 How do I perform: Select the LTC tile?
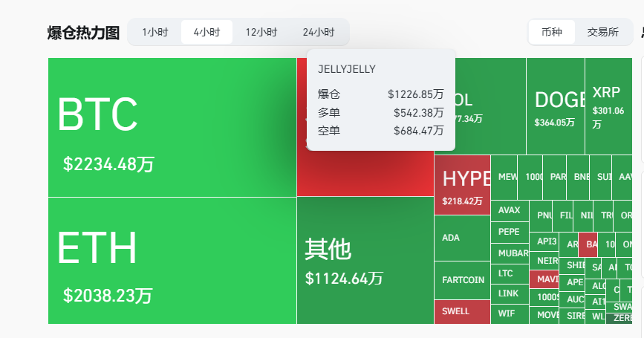(510, 273)
